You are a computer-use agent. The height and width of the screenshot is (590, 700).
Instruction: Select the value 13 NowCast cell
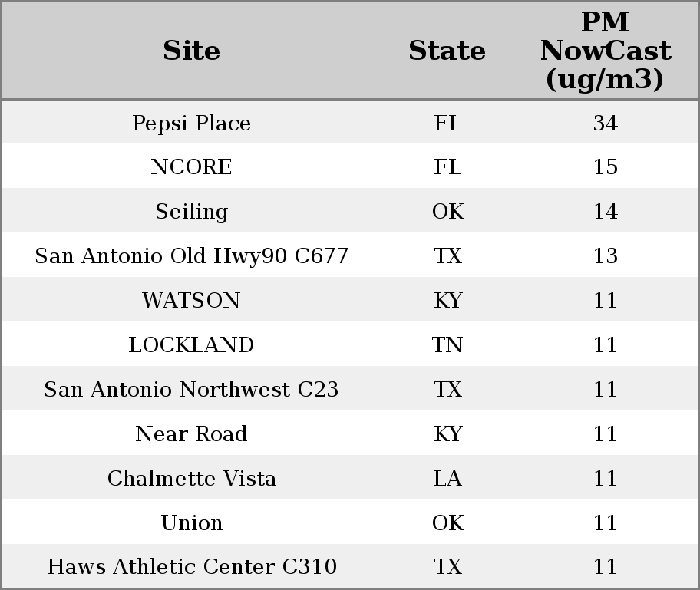tap(606, 255)
